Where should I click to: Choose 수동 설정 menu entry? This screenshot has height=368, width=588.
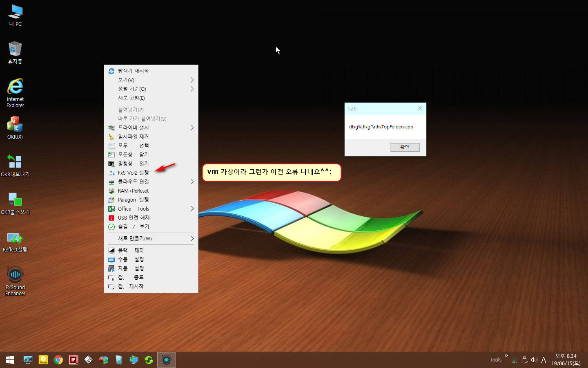point(151,259)
